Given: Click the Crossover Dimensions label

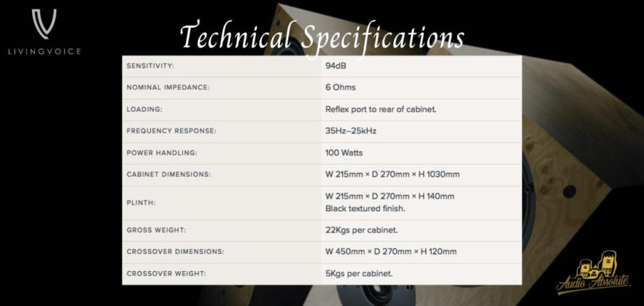Looking at the screenshot, I should (x=175, y=252).
